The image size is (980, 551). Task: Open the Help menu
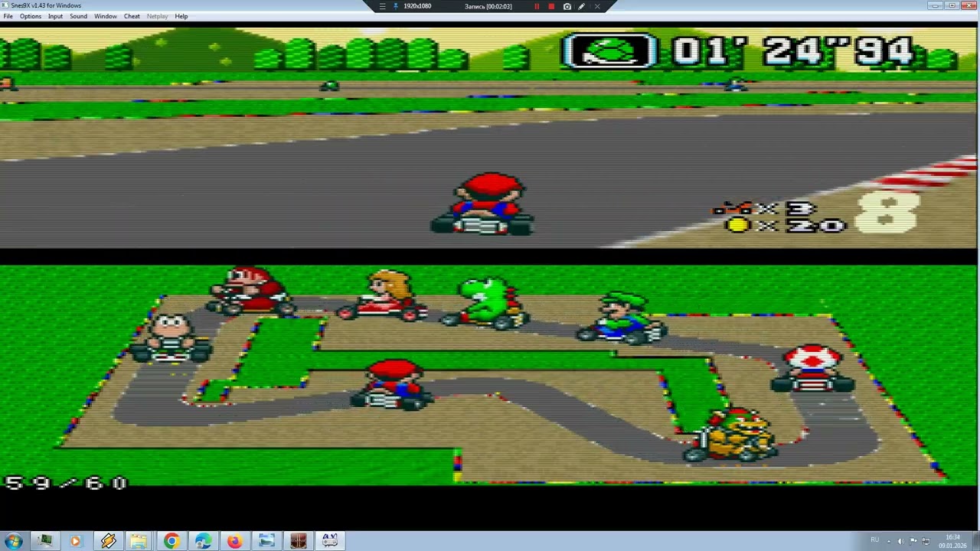click(181, 16)
